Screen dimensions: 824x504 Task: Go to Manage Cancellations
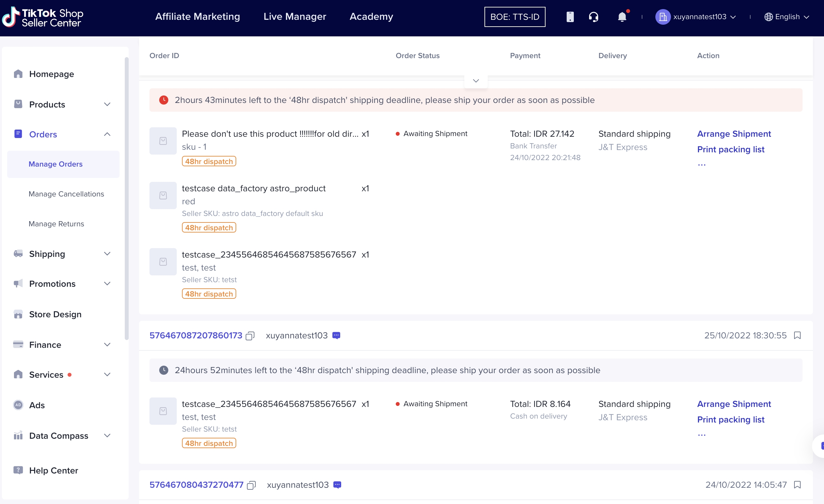pyautogui.click(x=66, y=194)
